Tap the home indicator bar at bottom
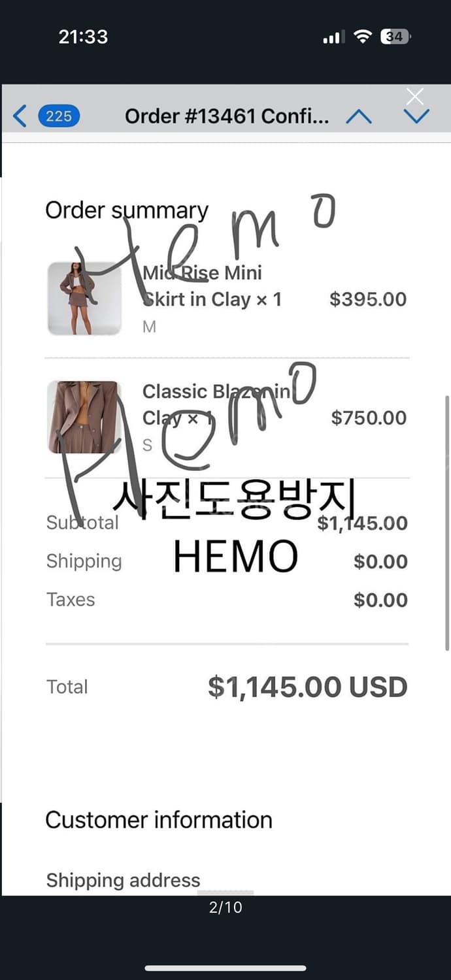This screenshot has width=451, height=980. (225, 966)
